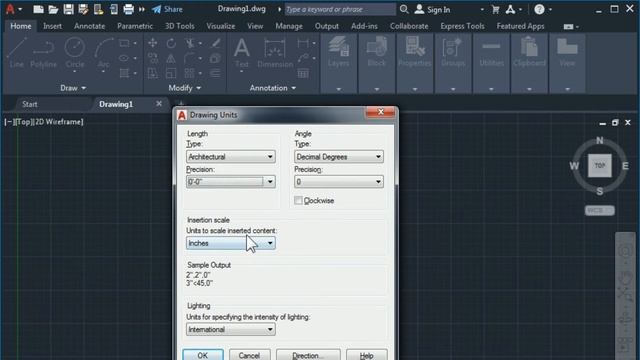Enable the Clockwise checkbox
Image resolution: width=640 pixels, height=360 pixels.
coord(298,200)
